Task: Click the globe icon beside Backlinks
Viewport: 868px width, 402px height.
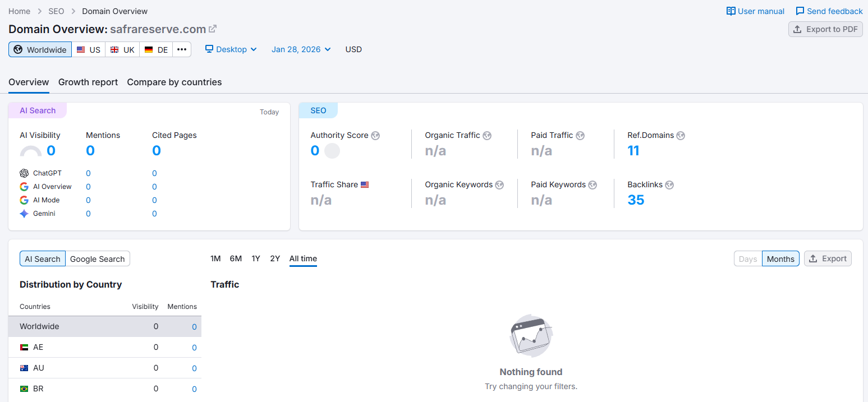Action: coord(669,185)
